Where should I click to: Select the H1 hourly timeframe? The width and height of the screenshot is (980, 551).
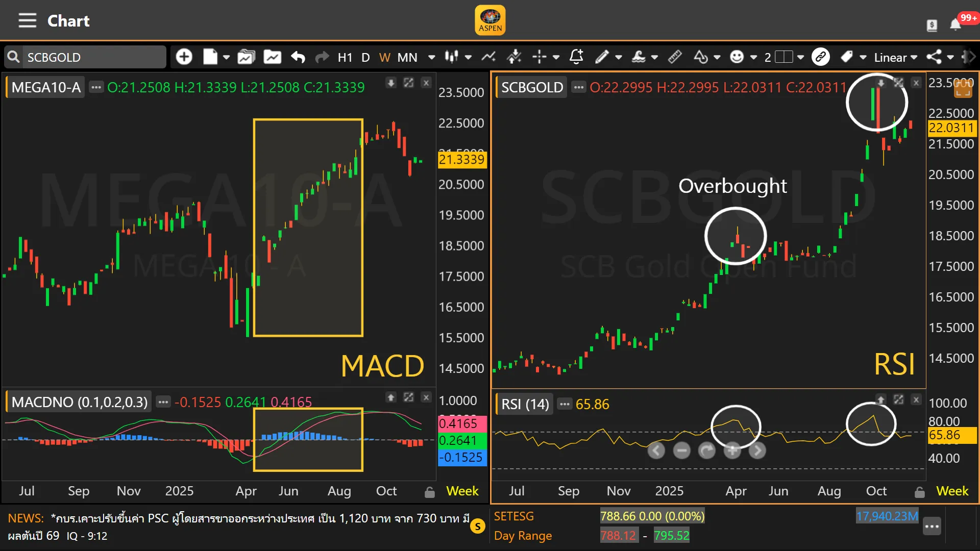(x=345, y=57)
